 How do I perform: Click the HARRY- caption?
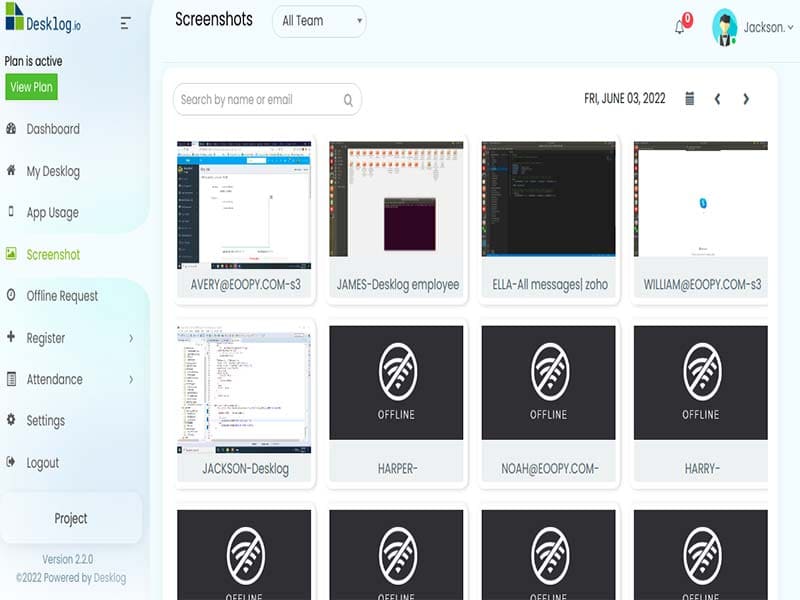pos(702,468)
